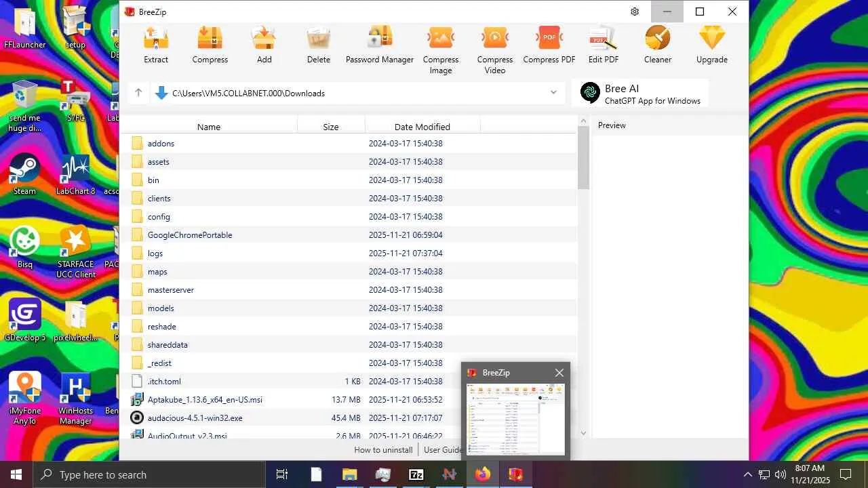Select the assets folder row
The width and height of the screenshot is (868, 488).
(x=349, y=162)
